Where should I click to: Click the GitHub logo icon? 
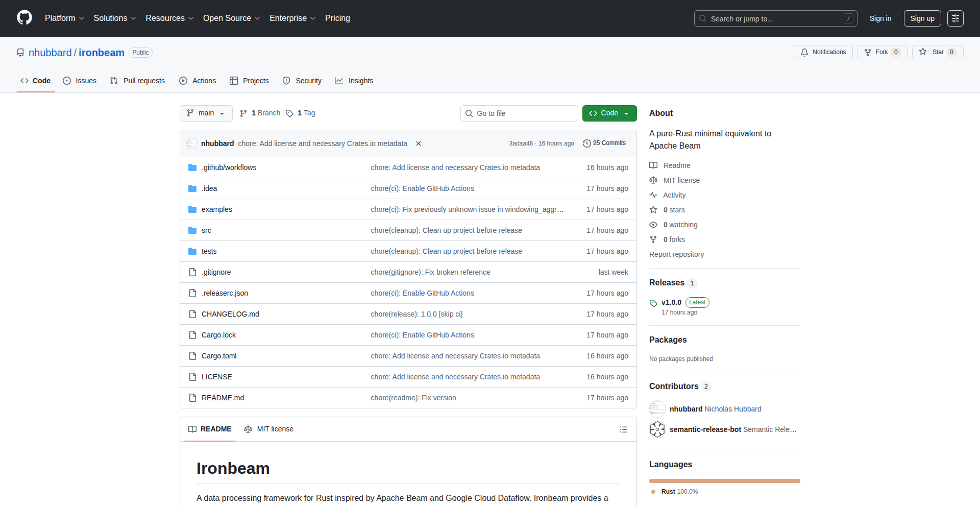tap(24, 18)
